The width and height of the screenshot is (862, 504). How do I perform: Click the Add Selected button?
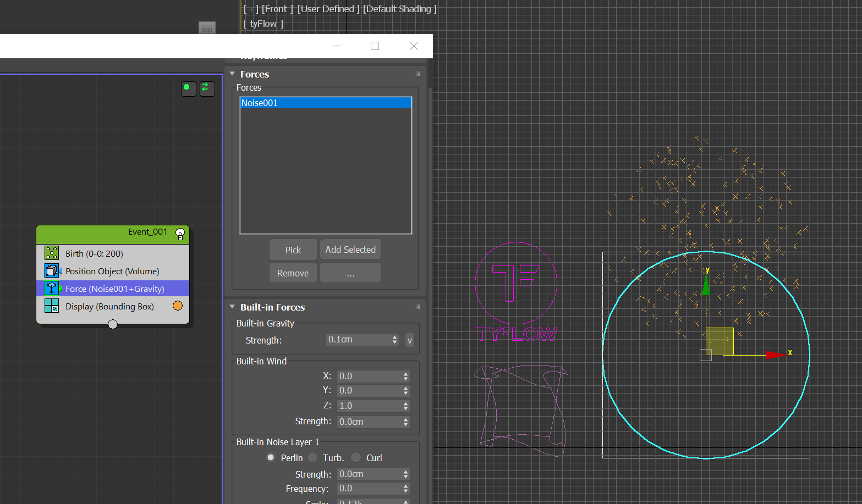coord(350,250)
